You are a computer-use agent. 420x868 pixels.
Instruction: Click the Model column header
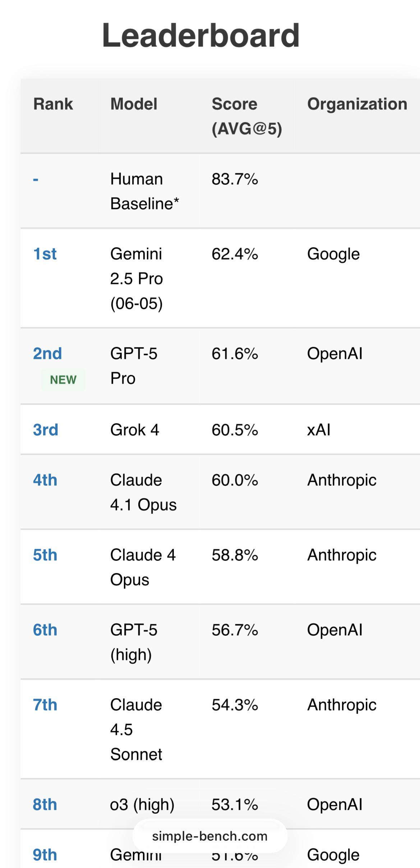pyautogui.click(x=134, y=104)
